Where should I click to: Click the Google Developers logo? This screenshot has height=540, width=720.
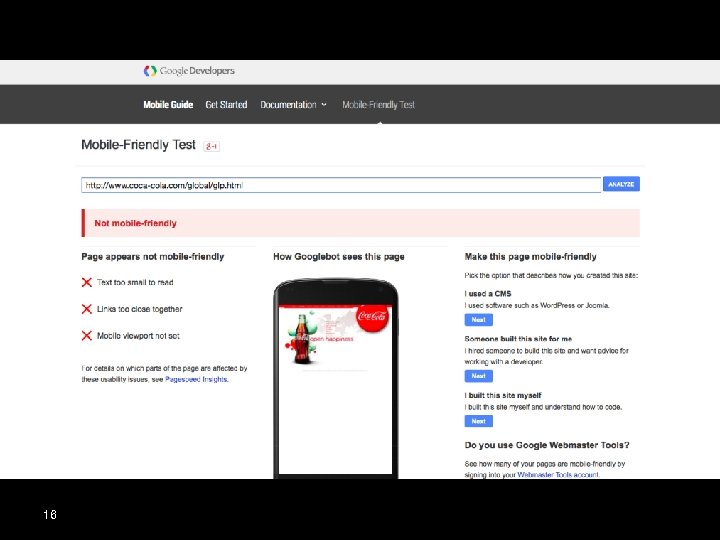189,71
